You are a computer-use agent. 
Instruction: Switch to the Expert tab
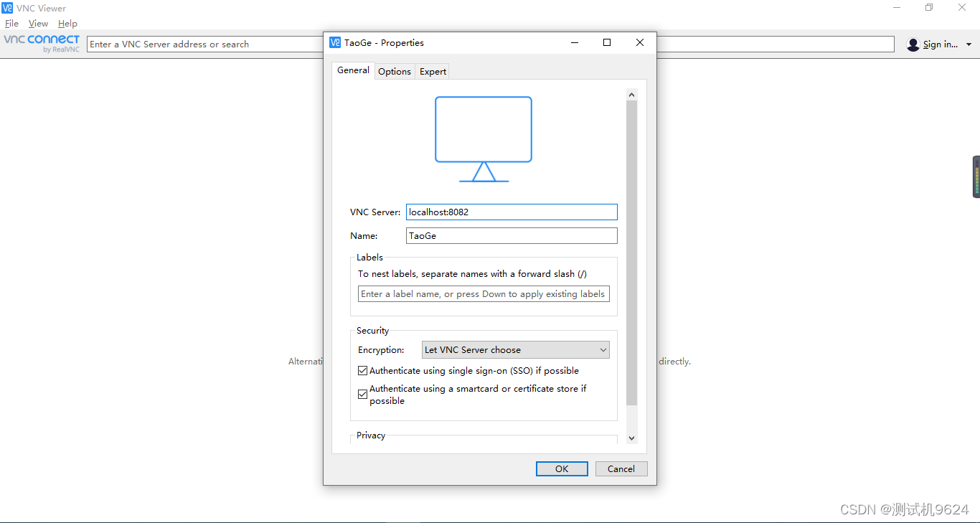[x=433, y=71]
